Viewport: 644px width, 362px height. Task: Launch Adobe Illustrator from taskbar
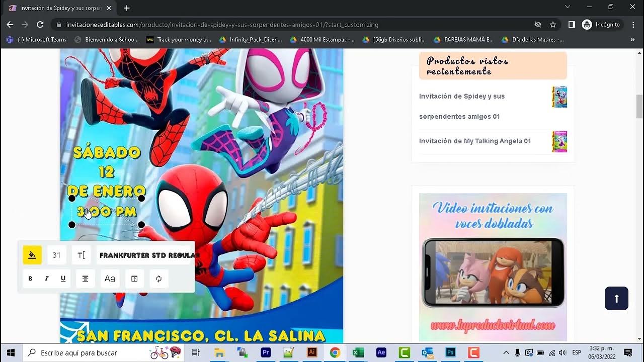pyautogui.click(x=312, y=352)
